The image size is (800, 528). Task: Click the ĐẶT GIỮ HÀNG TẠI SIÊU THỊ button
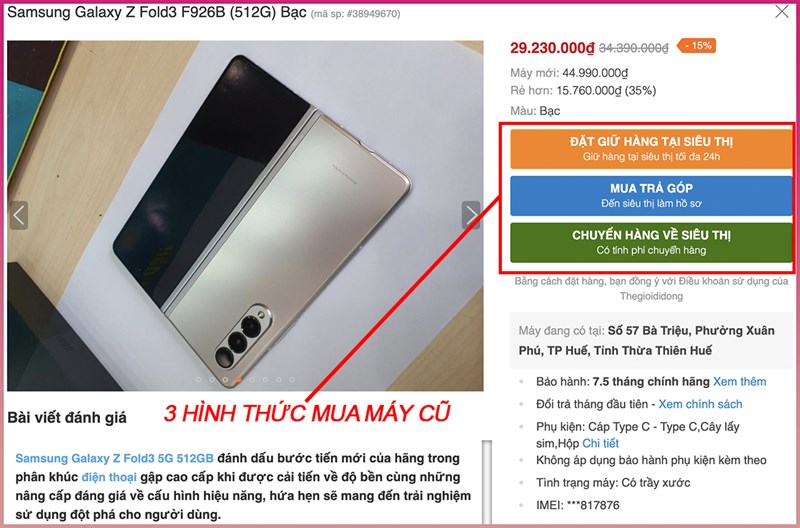tap(651, 148)
